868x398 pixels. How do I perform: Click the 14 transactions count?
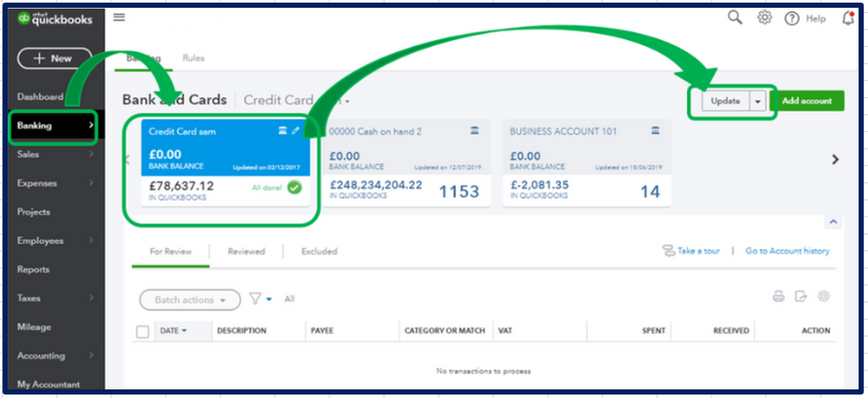(651, 192)
